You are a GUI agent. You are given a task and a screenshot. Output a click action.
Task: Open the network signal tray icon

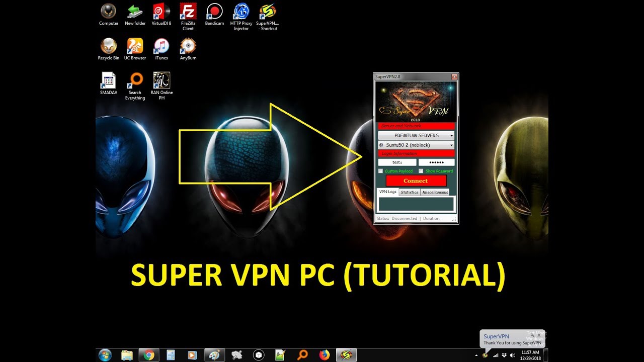[495, 355]
